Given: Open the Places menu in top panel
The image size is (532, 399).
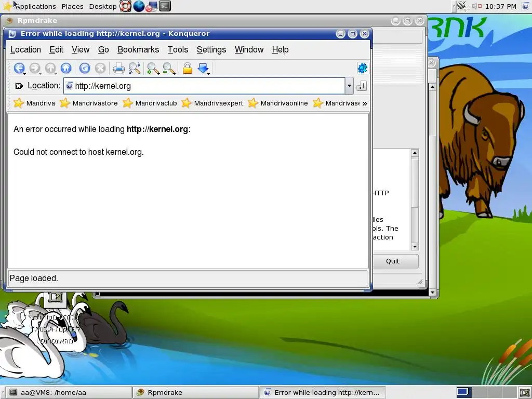Looking at the screenshot, I should [72, 6].
